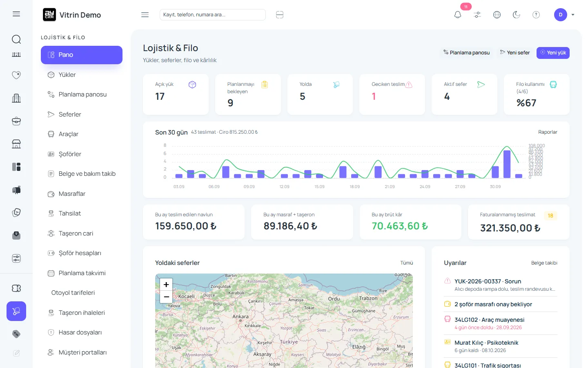Open the Açık yük card showing 17
The width and height of the screenshot is (588, 368).
pyautogui.click(x=176, y=94)
